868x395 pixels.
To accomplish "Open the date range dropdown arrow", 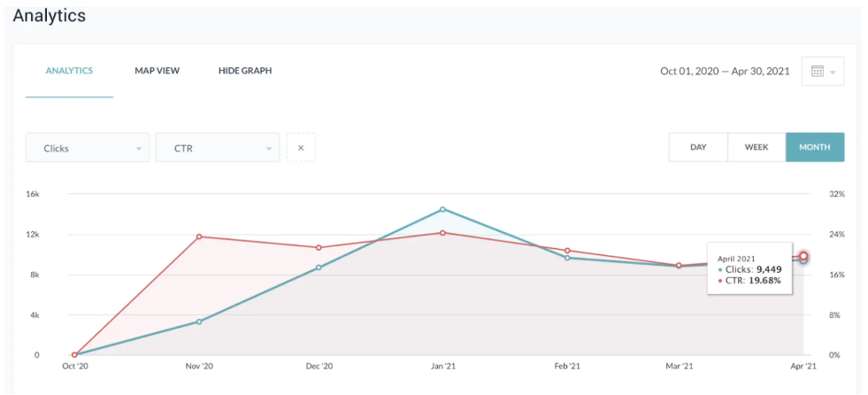I will coord(833,72).
